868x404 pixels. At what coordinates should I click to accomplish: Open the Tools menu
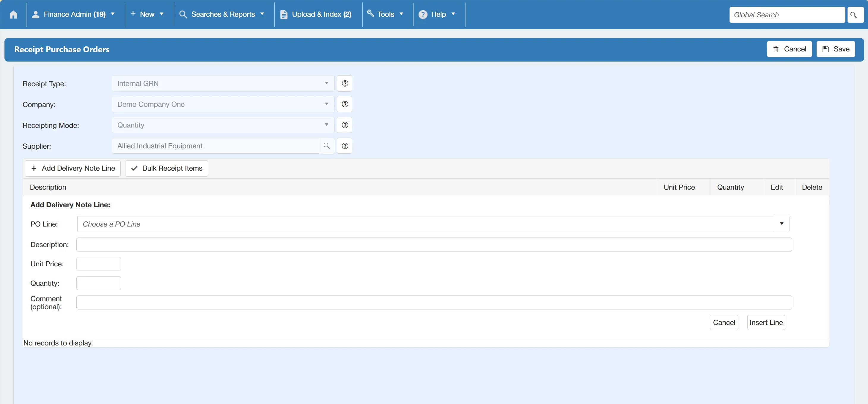click(x=385, y=14)
